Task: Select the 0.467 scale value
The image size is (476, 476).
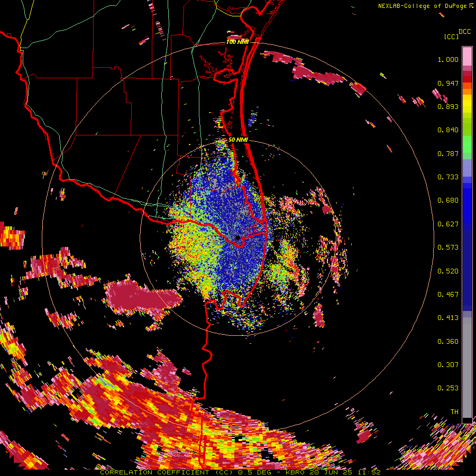Action: [448, 294]
